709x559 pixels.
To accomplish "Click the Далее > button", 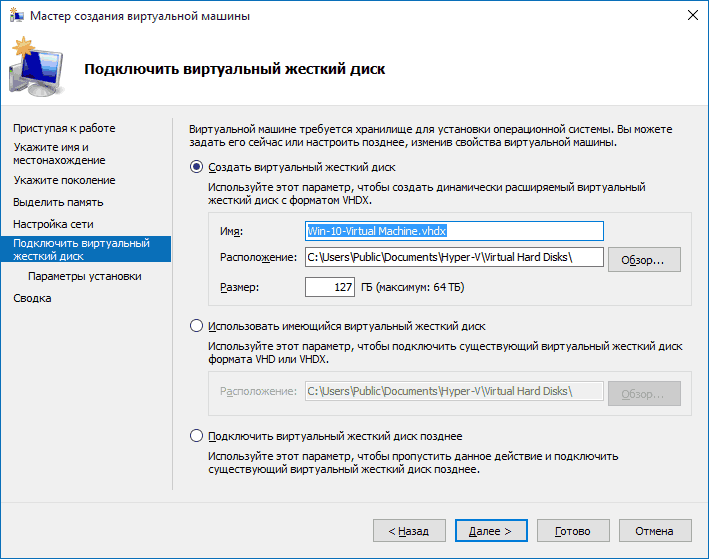I will [x=491, y=531].
